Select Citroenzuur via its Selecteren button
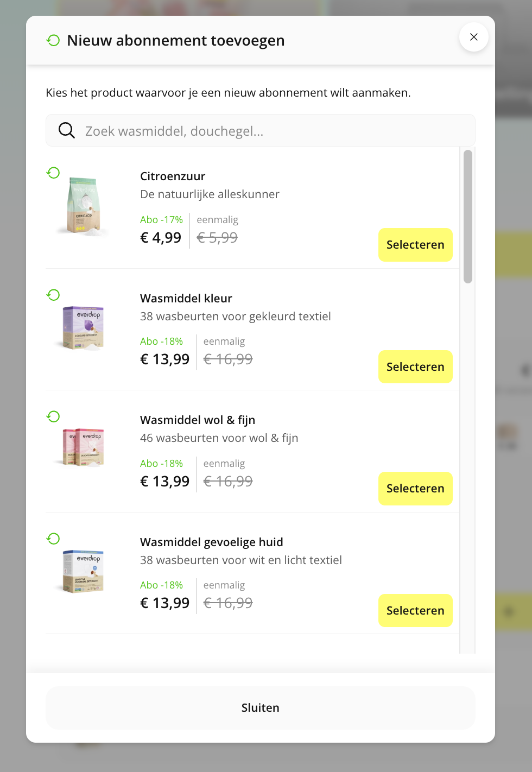This screenshot has height=772, width=532. (x=415, y=245)
